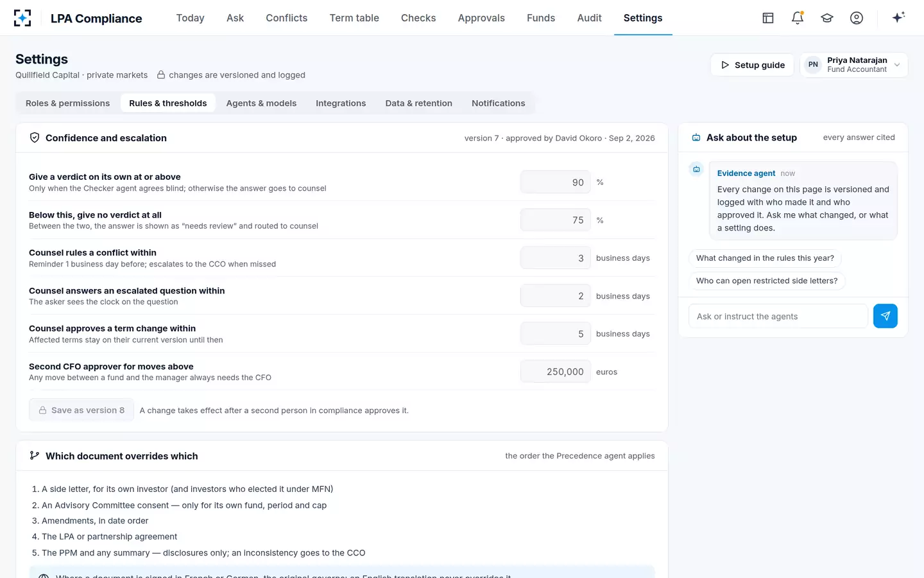The width and height of the screenshot is (924, 578).
Task: Select the "The LPA or partnership agreement" line
Action: (x=109, y=537)
